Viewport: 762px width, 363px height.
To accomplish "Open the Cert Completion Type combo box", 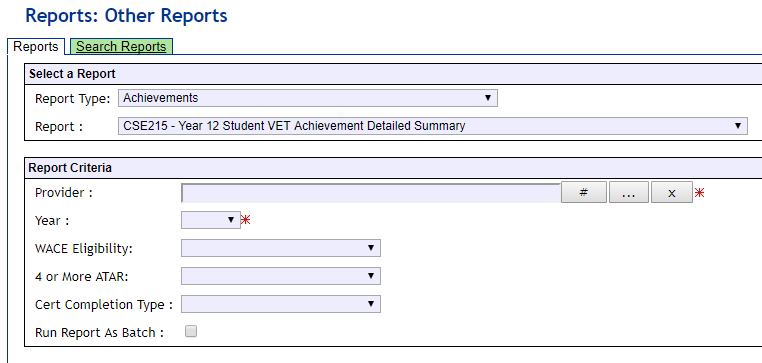I will click(280, 304).
